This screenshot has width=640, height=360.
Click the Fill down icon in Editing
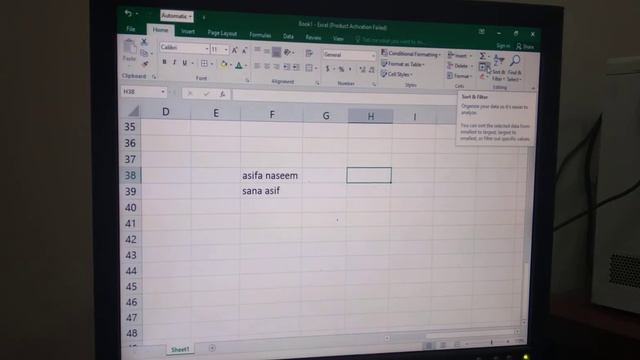[483, 66]
